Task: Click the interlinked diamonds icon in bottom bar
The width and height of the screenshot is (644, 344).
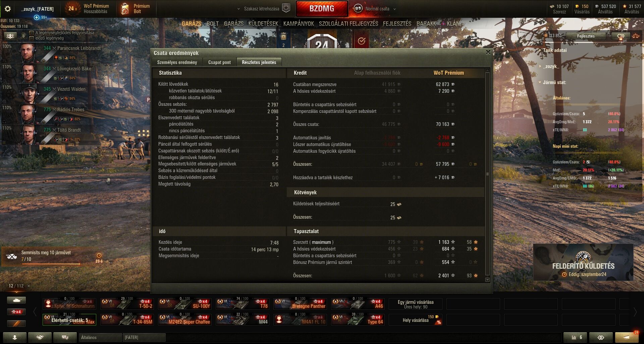Action: coord(601,337)
